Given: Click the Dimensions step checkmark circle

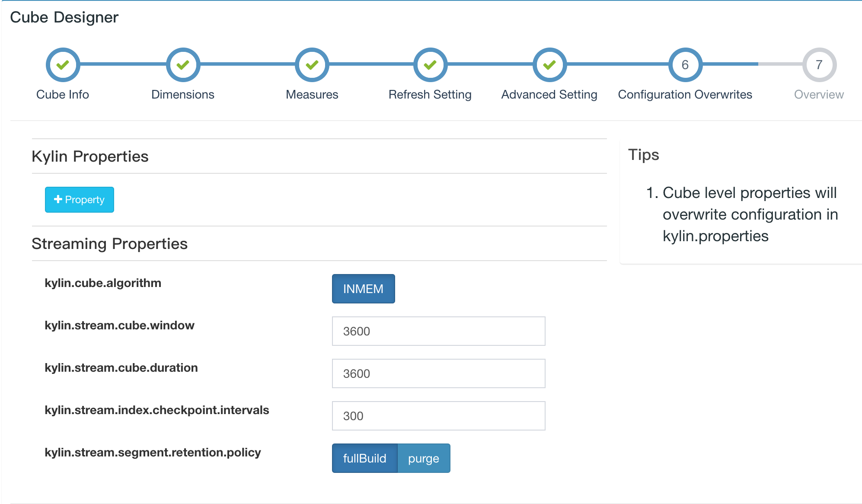Looking at the screenshot, I should [x=183, y=65].
